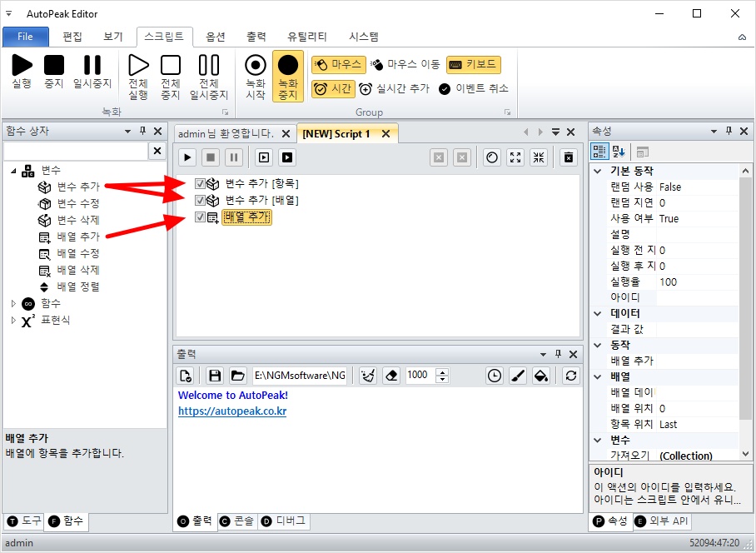Viewport: 756px width, 553px height.
Task: Toggle 실시간 추가 option
Action: tap(394, 89)
